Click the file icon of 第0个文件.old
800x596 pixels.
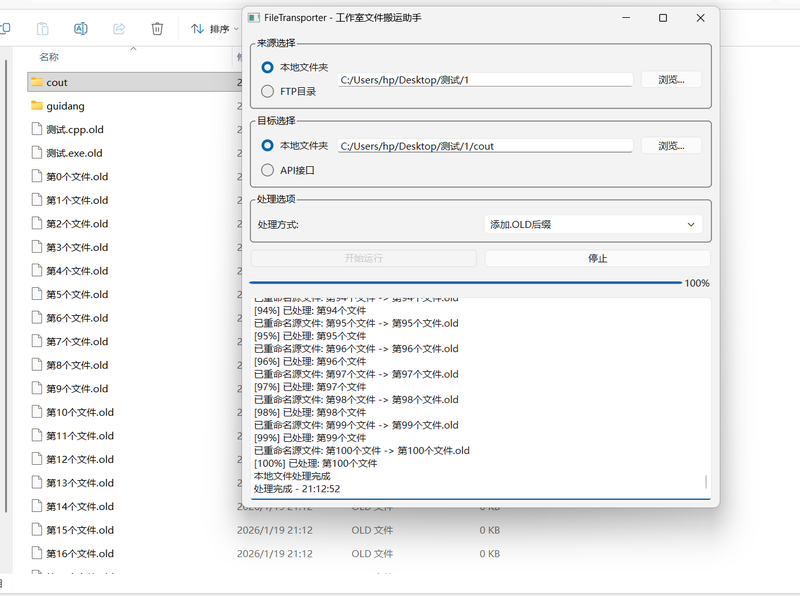[x=37, y=177]
